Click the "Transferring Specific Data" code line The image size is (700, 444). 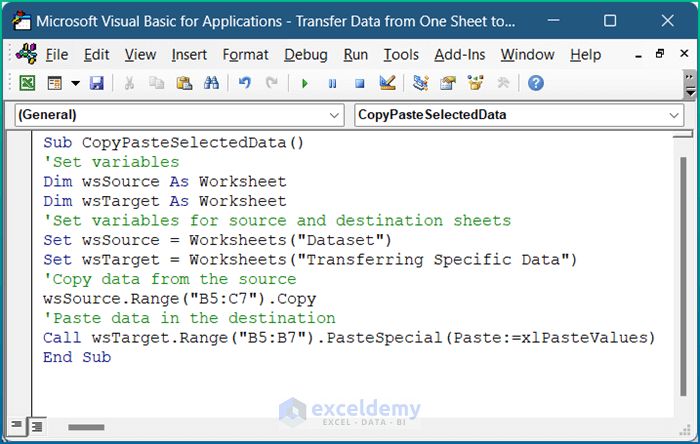pos(310,260)
